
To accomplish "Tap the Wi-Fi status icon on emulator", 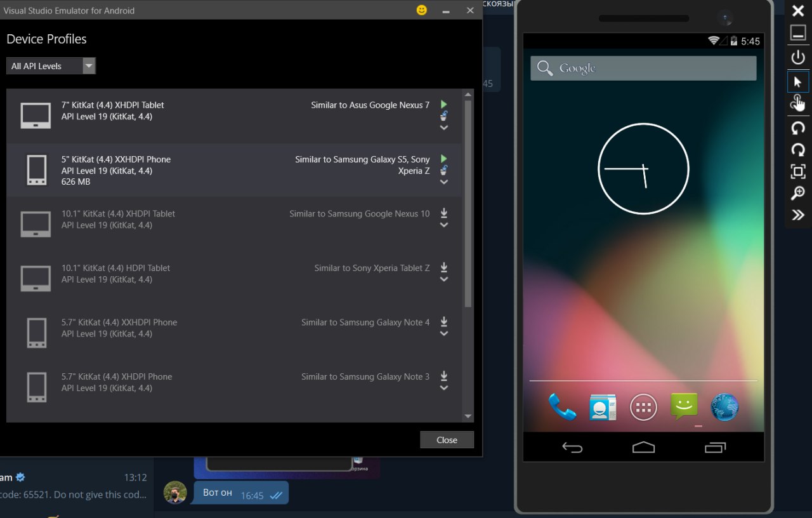I will pyautogui.click(x=714, y=41).
